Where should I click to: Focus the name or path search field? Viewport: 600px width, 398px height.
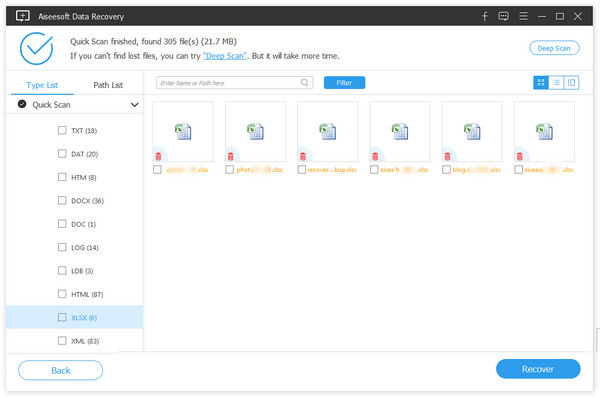point(235,83)
